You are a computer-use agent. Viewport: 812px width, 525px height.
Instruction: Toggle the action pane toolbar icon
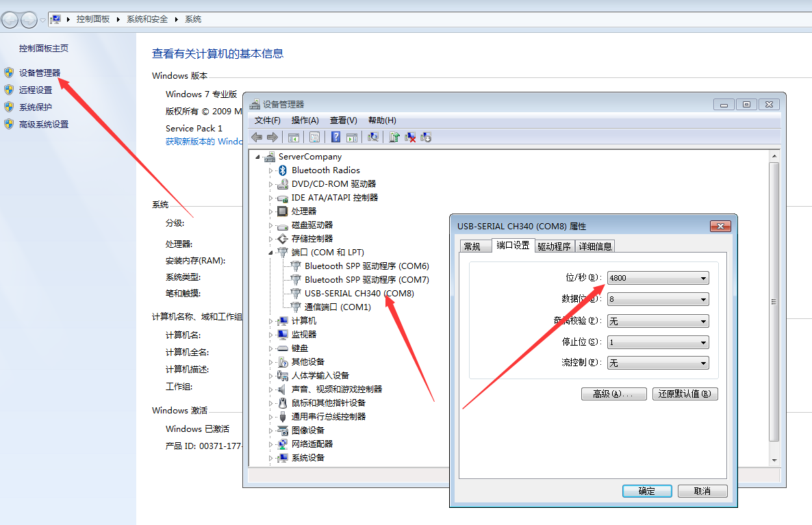(352, 137)
